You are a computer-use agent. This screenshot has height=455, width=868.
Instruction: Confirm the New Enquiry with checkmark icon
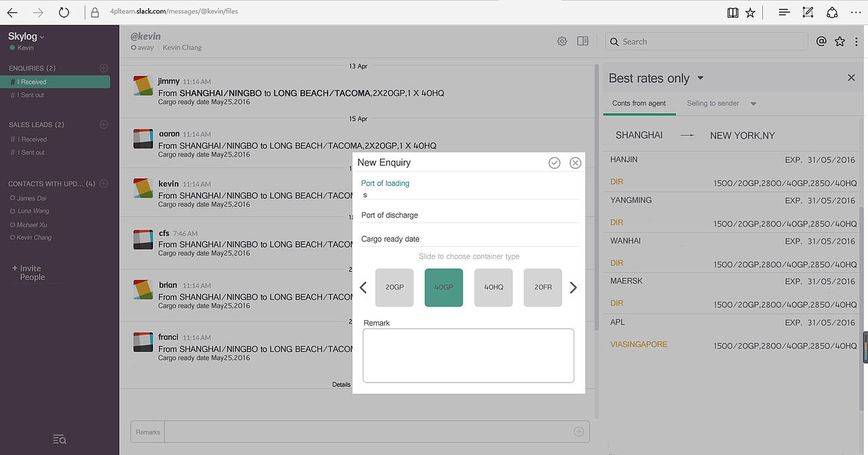pyautogui.click(x=554, y=163)
